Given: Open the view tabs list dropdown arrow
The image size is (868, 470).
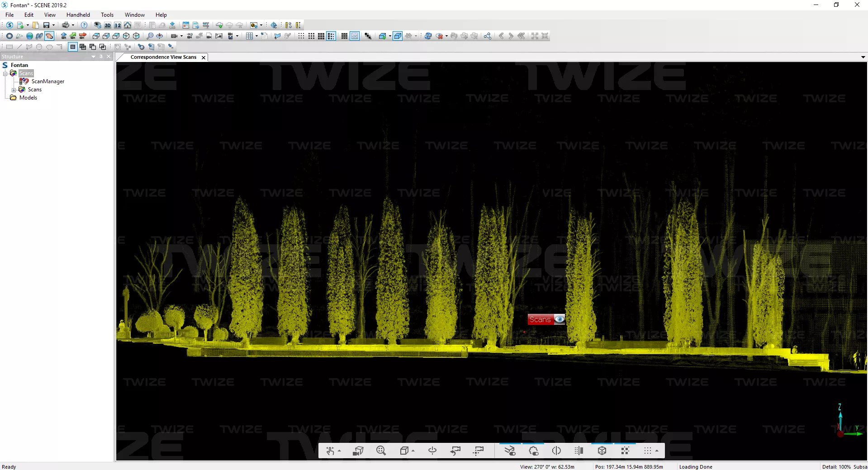Looking at the screenshot, I should pos(863,57).
